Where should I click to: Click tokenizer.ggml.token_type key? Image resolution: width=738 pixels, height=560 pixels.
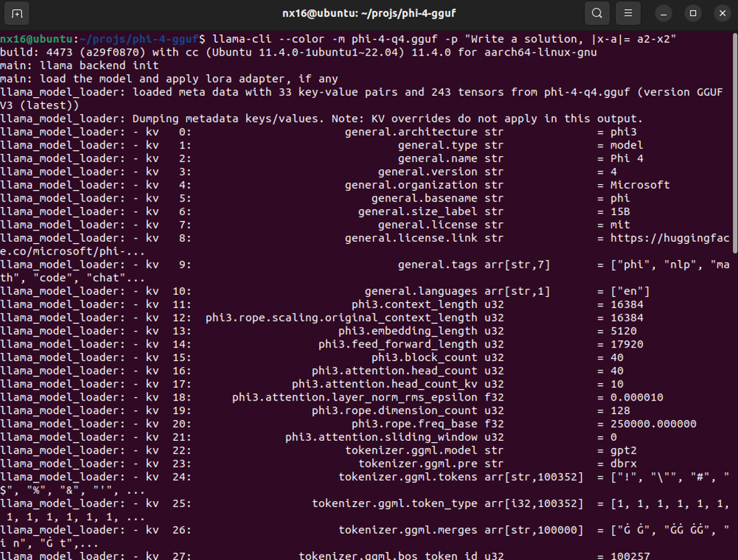pos(394,503)
